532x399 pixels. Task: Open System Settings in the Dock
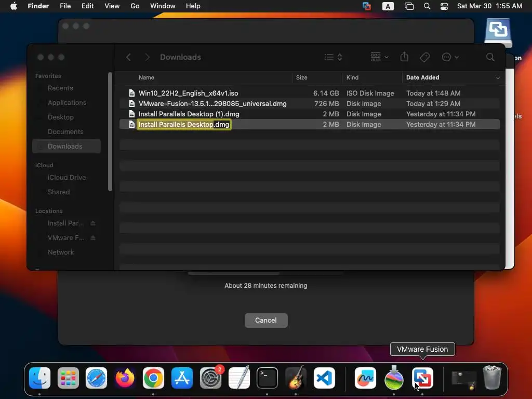(x=211, y=378)
